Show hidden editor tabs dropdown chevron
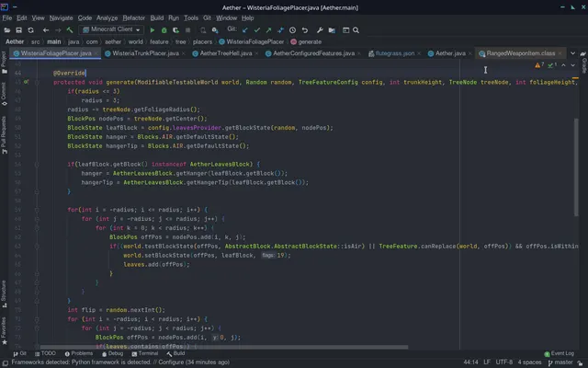588x368 pixels. [x=572, y=53]
